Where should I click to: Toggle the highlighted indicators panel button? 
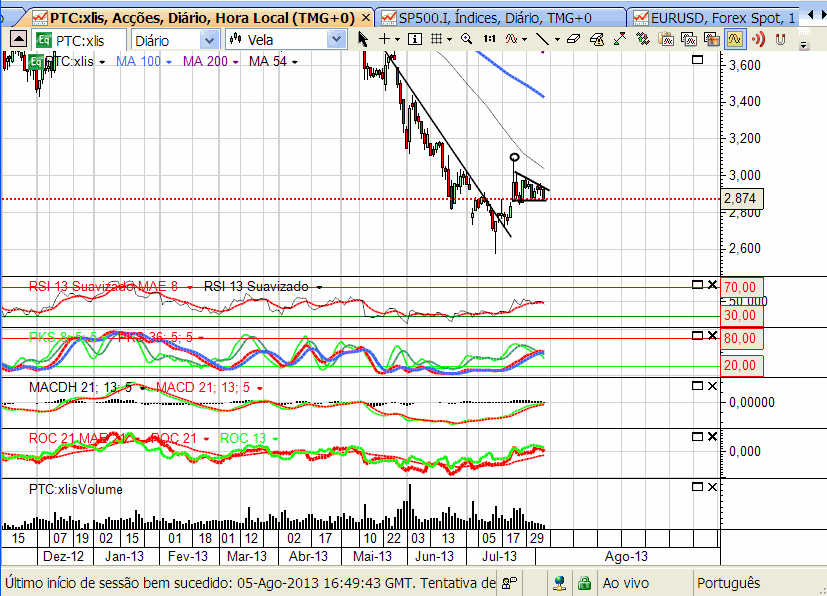[735, 39]
